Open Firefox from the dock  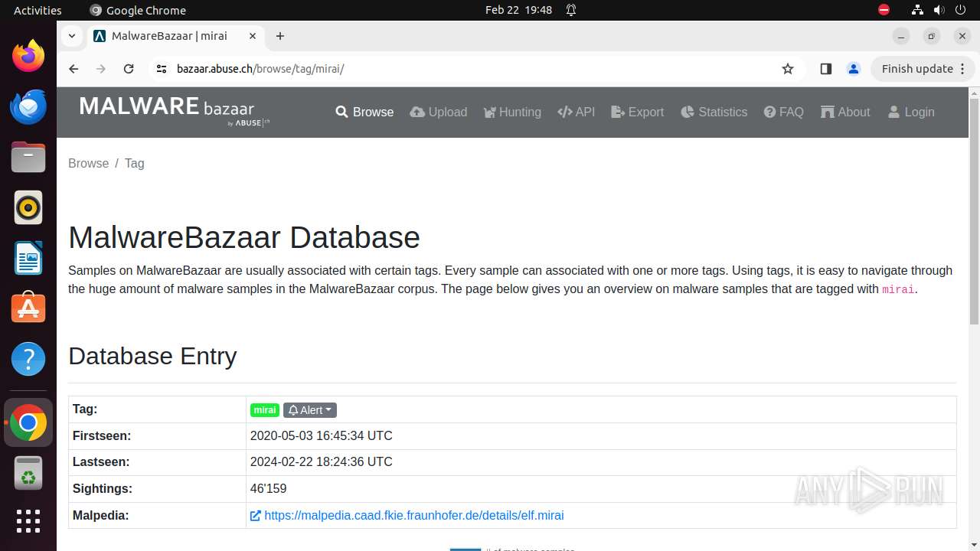pos(28,56)
